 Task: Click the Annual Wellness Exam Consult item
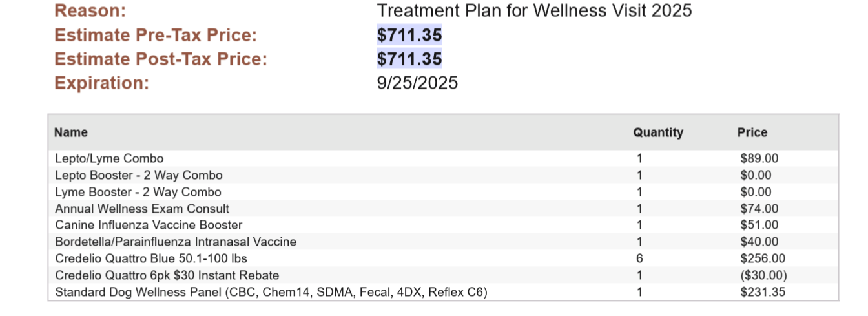tap(142, 209)
